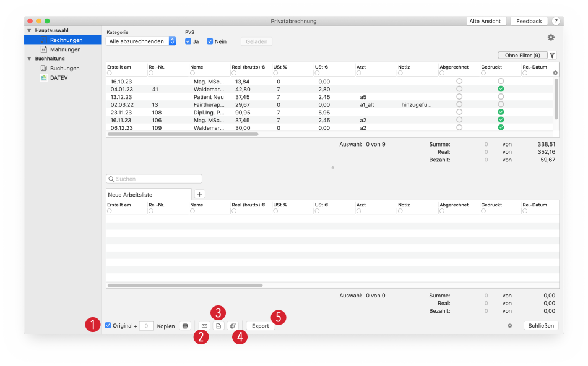This screenshot has height=366, width=588.
Task: Click green Gedruckt checkmark in row 23.11.23
Action: pos(501,112)
